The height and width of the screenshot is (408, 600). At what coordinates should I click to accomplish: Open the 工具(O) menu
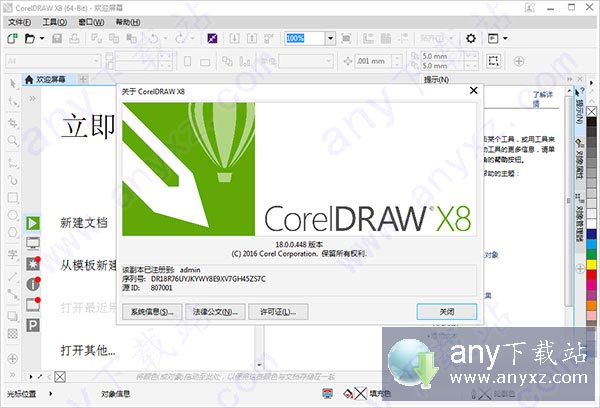tap(55, 22)
